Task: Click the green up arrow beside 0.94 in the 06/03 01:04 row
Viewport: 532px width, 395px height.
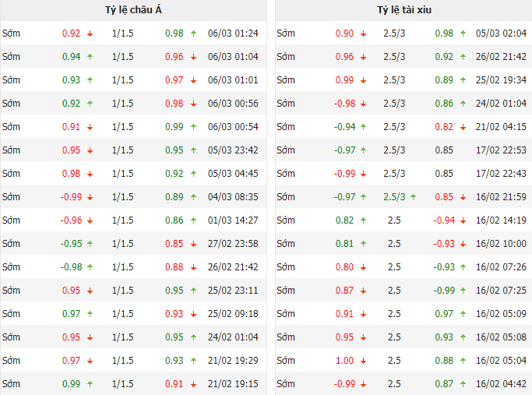Action: coord(90,57)
